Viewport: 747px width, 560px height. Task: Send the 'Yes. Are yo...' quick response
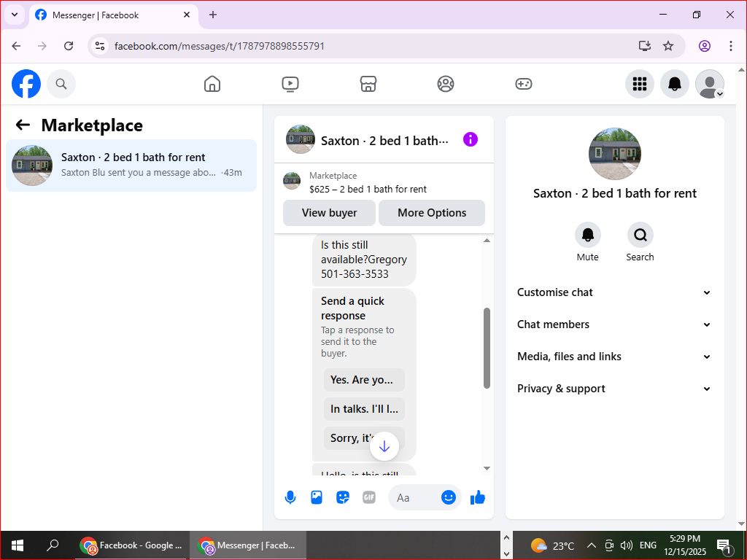(x=364, y=379)
